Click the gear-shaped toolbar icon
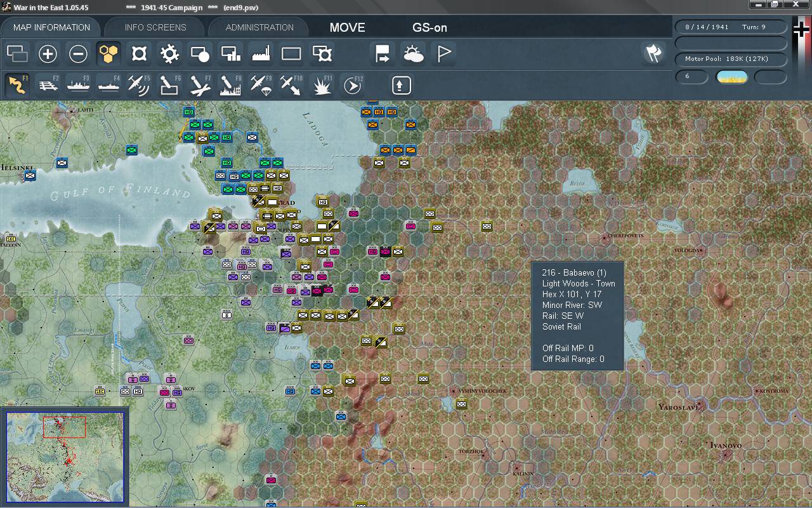The height and width of the screenshot is (508, 812). coord(169,54)
